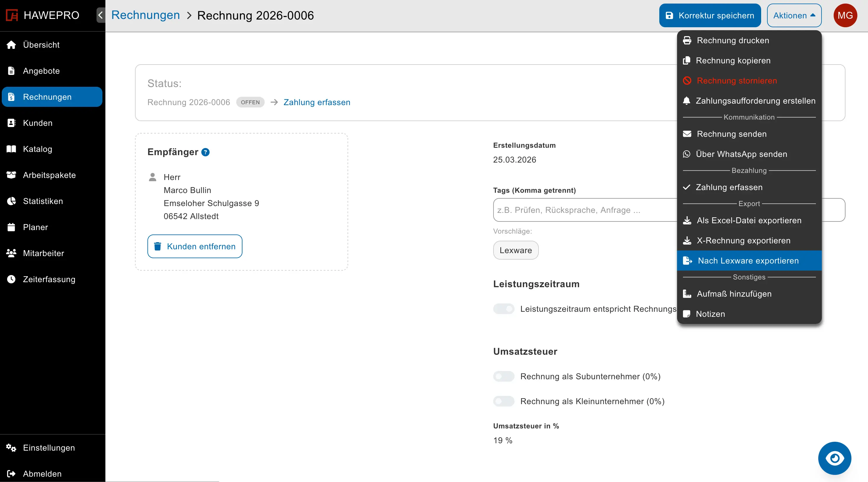Open Übersicht from the sidebar
The image size is (868, 482).
41,44
